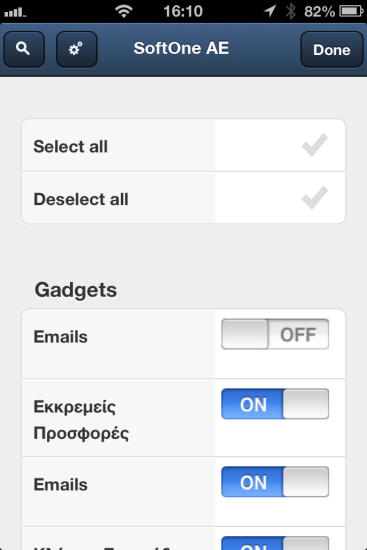The image size is (367, 550).
Task: Tap the Εκκρεμείς Προσφορές row label
Action: (81, 420)
